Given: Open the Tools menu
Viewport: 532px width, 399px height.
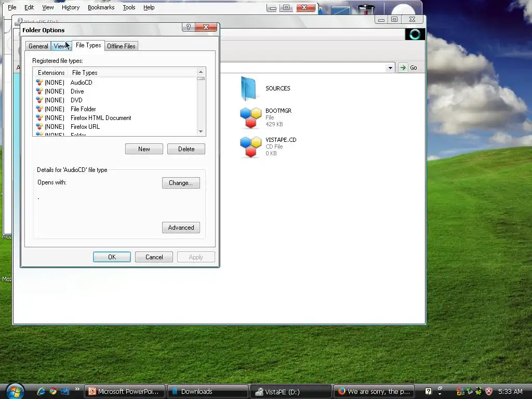Looking at the screenshot, I should coord(129,7).
